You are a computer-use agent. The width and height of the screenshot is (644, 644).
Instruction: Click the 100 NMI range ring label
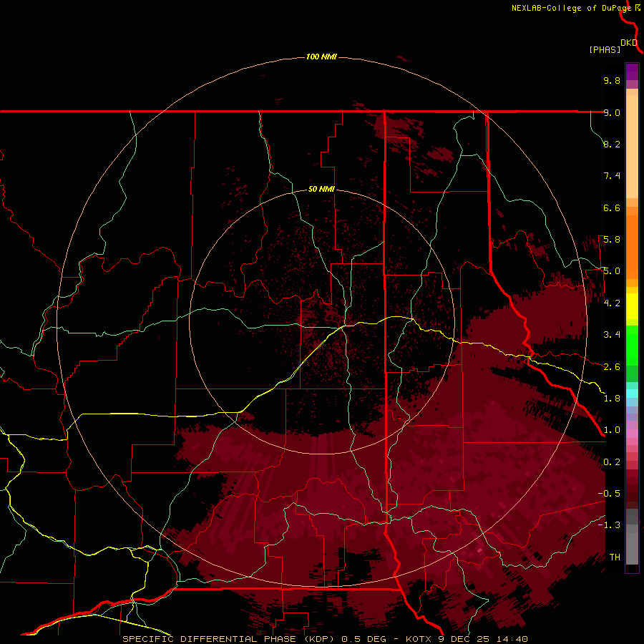coord(321,57)
